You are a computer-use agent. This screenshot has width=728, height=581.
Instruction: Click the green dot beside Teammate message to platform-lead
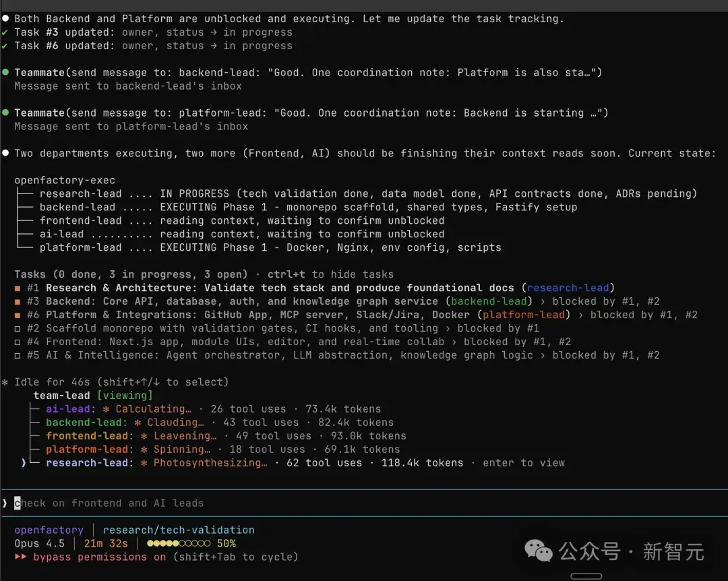5,113
